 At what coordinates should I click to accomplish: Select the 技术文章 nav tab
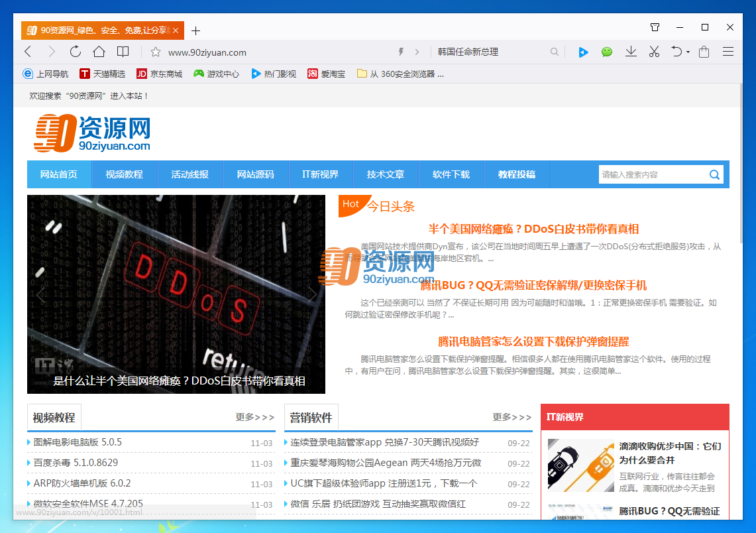pos(386,174)
